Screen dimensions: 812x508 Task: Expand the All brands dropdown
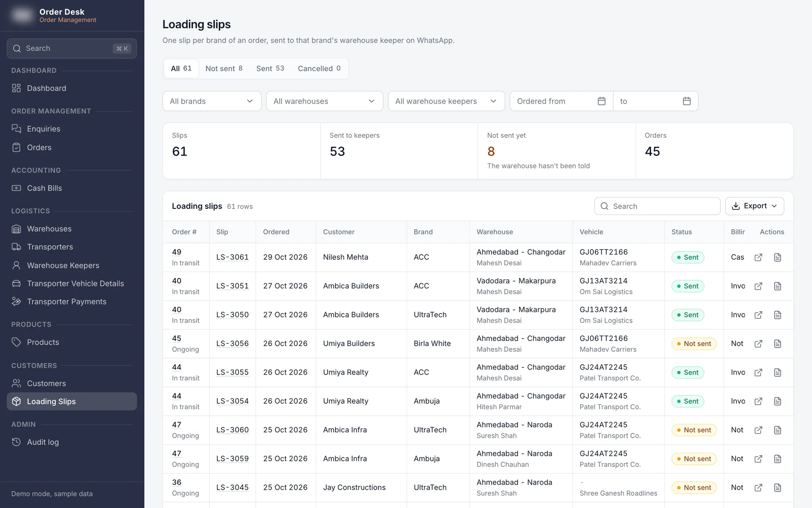(x=212, y=101)
